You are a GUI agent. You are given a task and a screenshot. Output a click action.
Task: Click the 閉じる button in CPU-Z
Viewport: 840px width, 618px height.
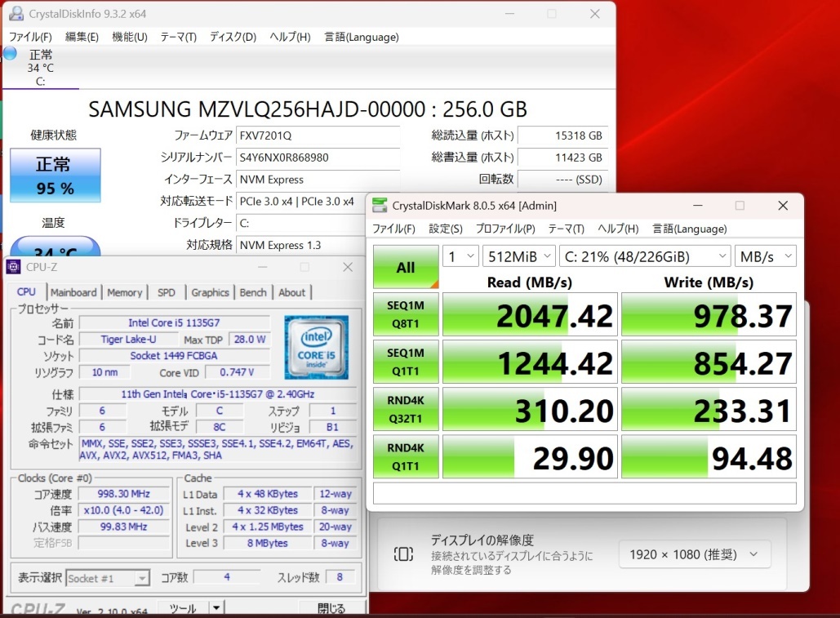coord(331,608)
